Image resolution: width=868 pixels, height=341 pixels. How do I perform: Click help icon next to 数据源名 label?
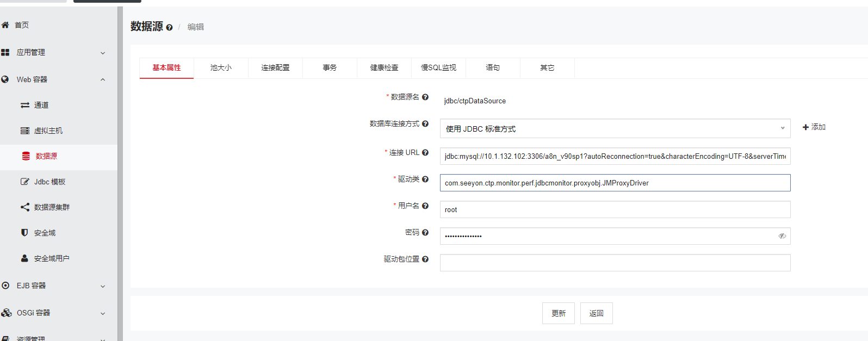click(x=425, y=97)
